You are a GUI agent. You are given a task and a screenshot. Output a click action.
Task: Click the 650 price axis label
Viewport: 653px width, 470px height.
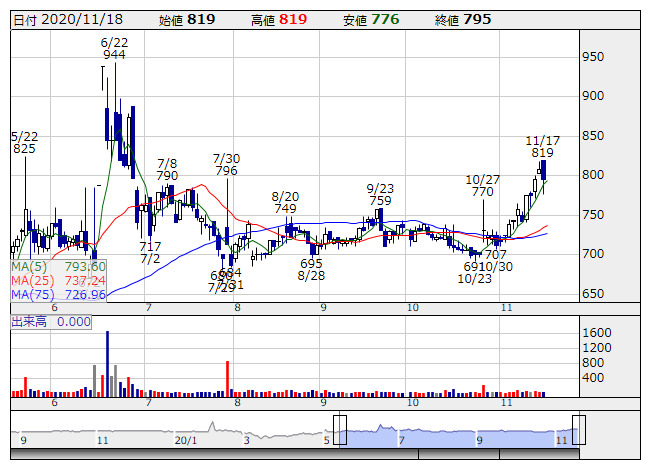click(593, 294)
